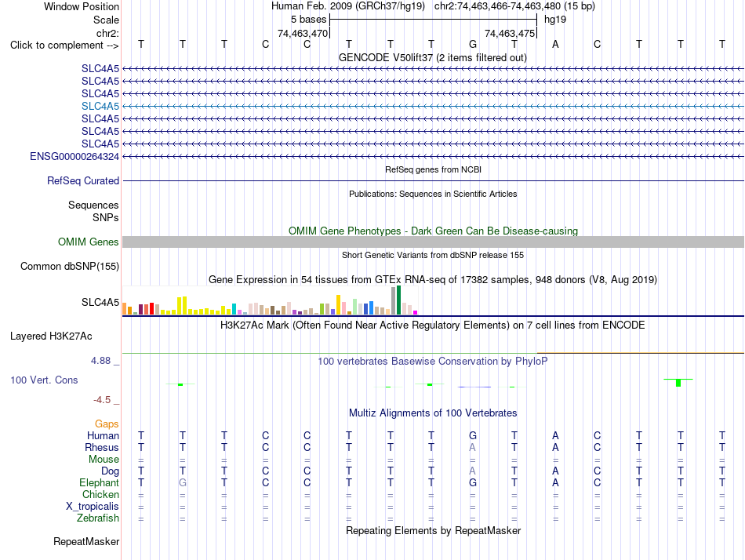Click the -4.5 lower conservation scale value
This screenshot has height=560, width=745.
coord(102,400)
